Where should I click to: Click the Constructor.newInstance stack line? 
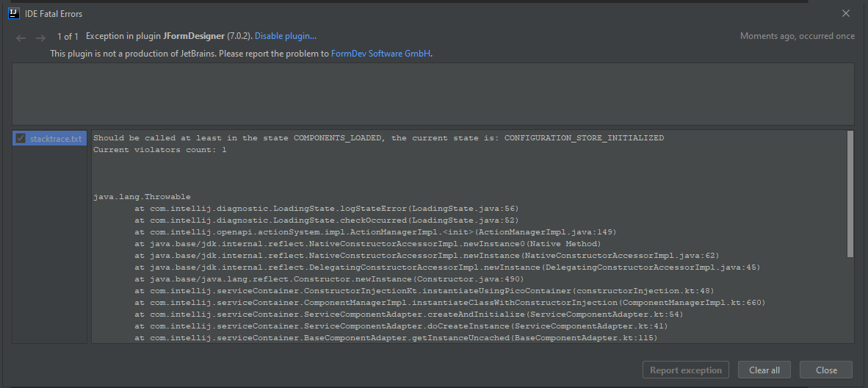click(329, 279)
